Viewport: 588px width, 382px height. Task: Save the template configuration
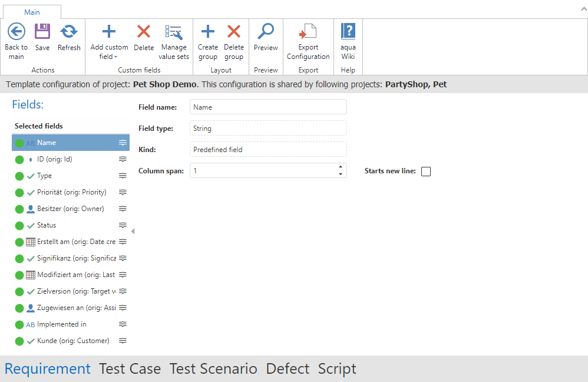42,32
